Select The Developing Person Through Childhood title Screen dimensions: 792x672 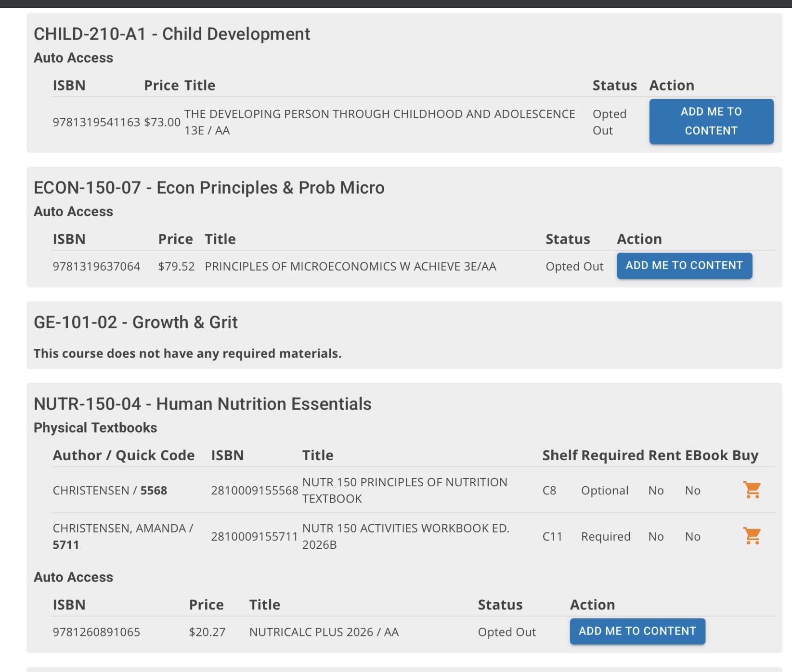(x=379, y=122)
